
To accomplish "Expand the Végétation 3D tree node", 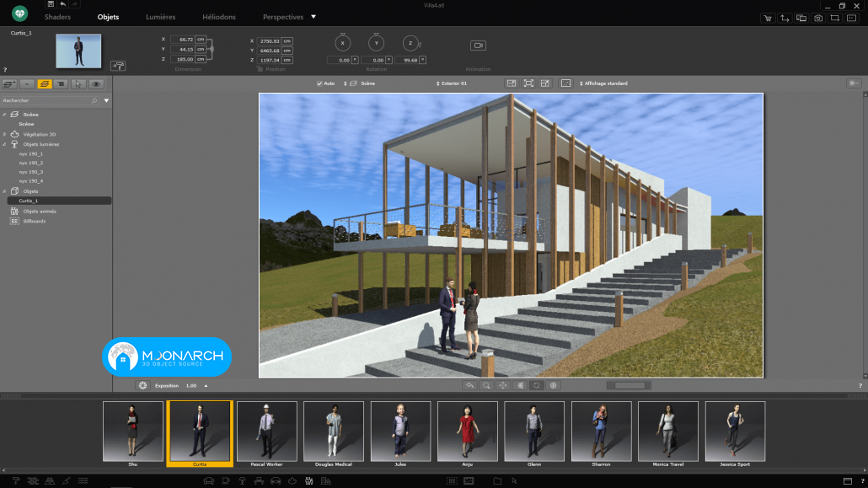I will point(4,135).
